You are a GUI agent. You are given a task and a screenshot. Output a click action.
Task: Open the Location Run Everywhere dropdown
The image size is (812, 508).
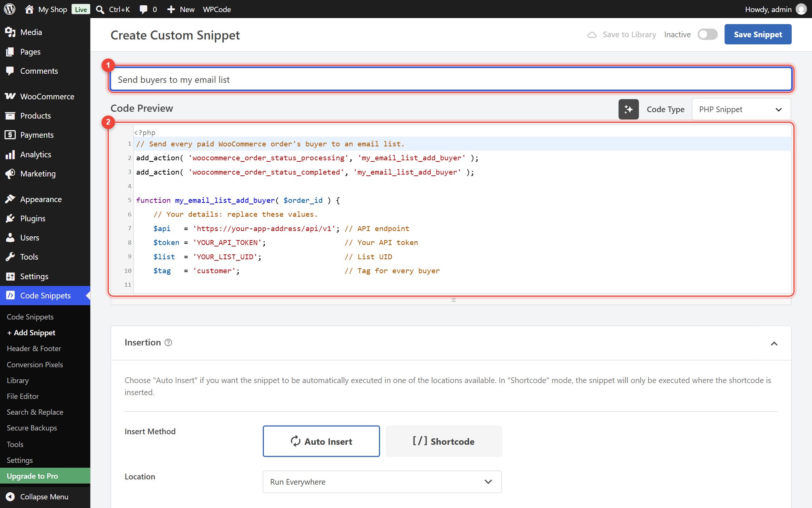coord(382,482)
